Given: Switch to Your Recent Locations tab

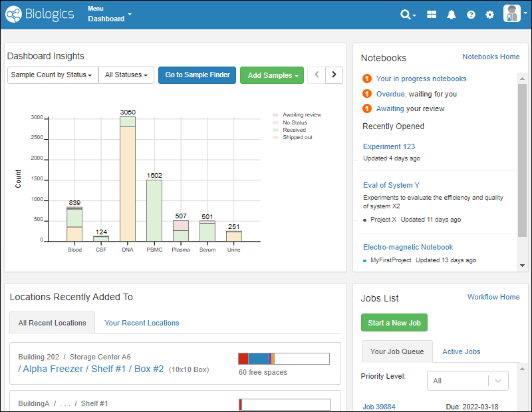Looking at the screenshot, I should pos(142,323).
